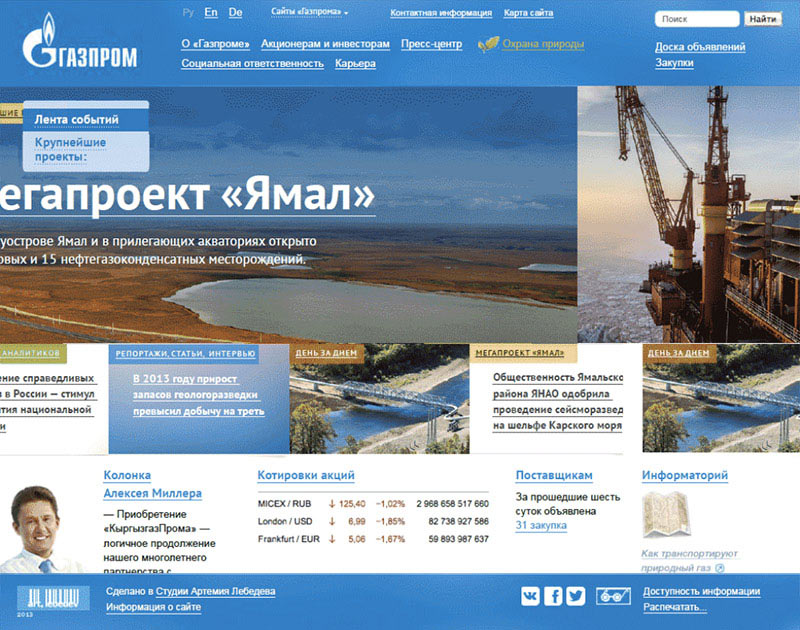Open the Пресс-центр menu item

tap(431, 44)
